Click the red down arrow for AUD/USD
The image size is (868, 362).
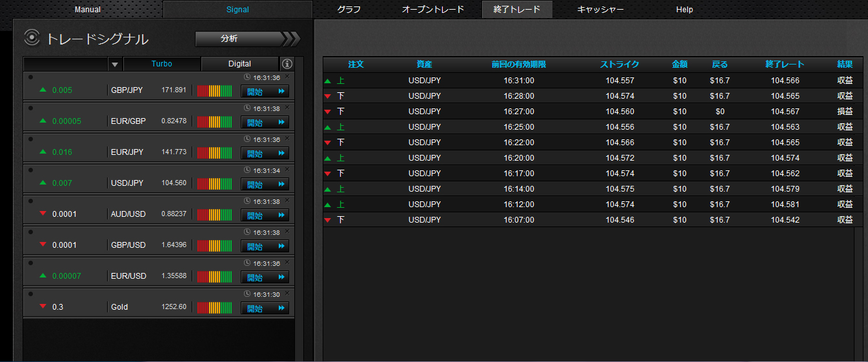coord(43,214)
